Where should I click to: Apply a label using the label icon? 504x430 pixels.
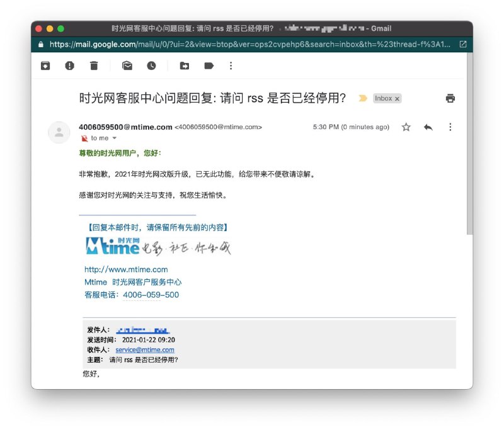[209, 65]
